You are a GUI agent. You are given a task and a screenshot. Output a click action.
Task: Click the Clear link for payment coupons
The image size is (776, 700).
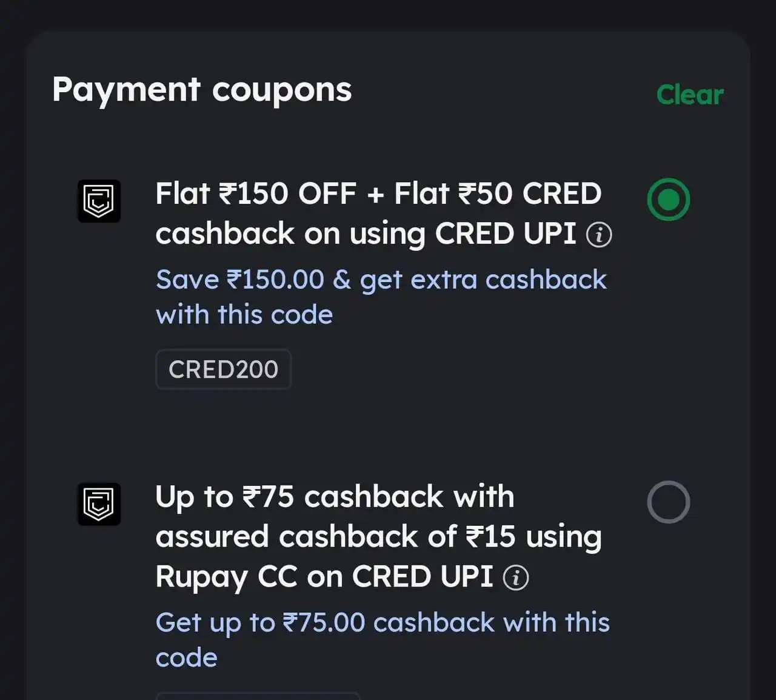tap(690, 95)
